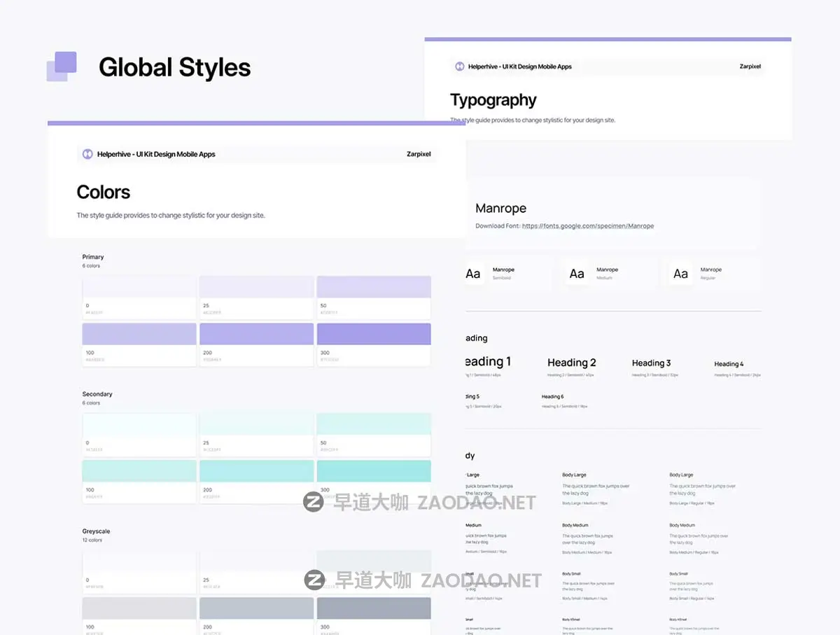Click the overlapping purple squares Global Styles icon
This screenshot has height=635, width=840.
coord(62,67)
